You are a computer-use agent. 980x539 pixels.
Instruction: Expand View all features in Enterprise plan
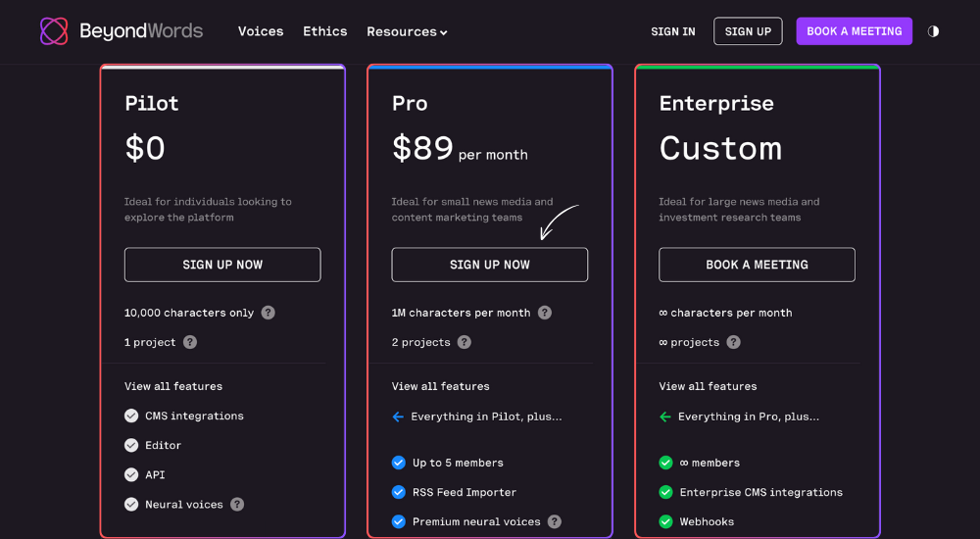pos(708,386)
